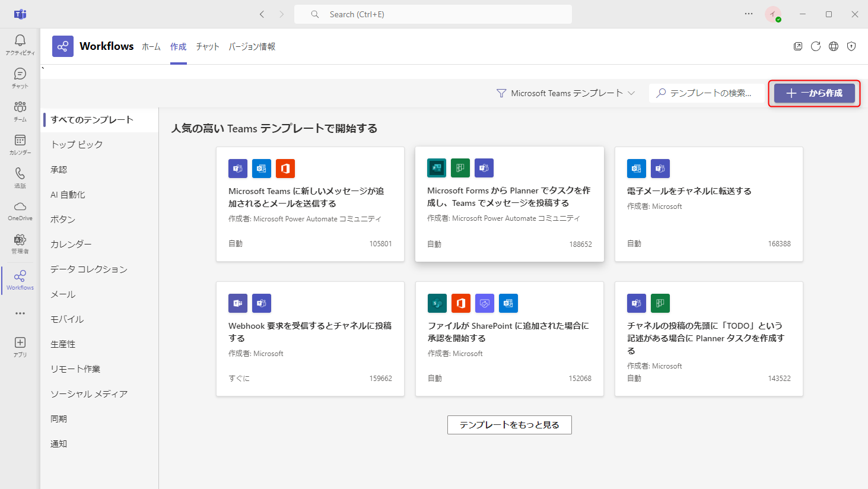Focus the Search (Ctrl+E) box
The height and width of the screenshot is (489, 868).
433,14
